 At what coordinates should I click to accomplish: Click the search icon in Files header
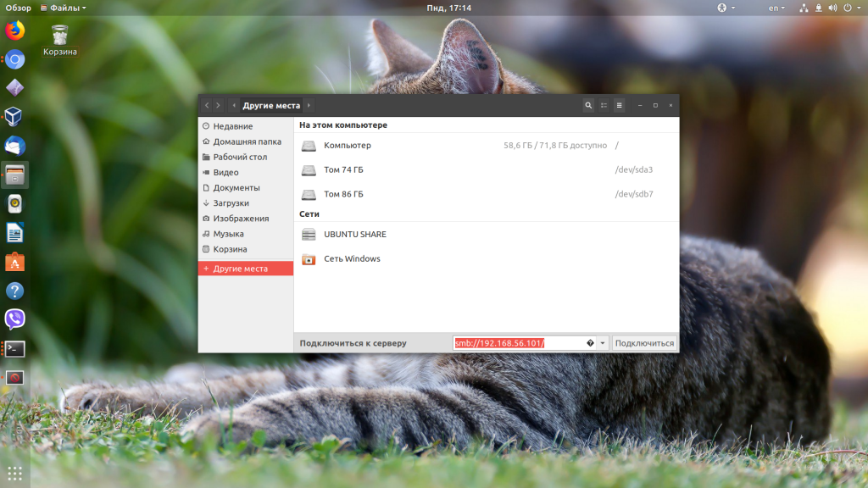tap(588, 105)
